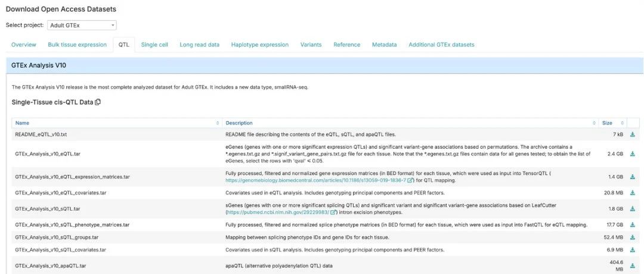Download eQTL_expression_matrices.tar via its download icon

[x=632, y=177]
